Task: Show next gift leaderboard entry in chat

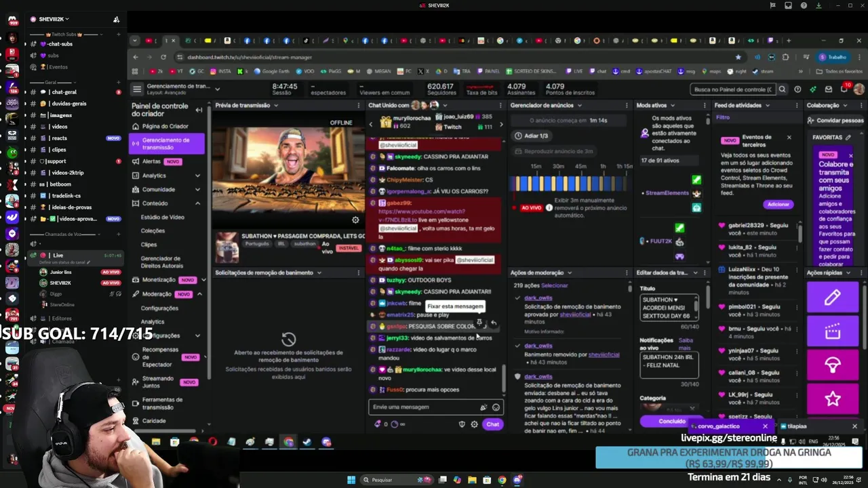Action: (x=501, y=124)
